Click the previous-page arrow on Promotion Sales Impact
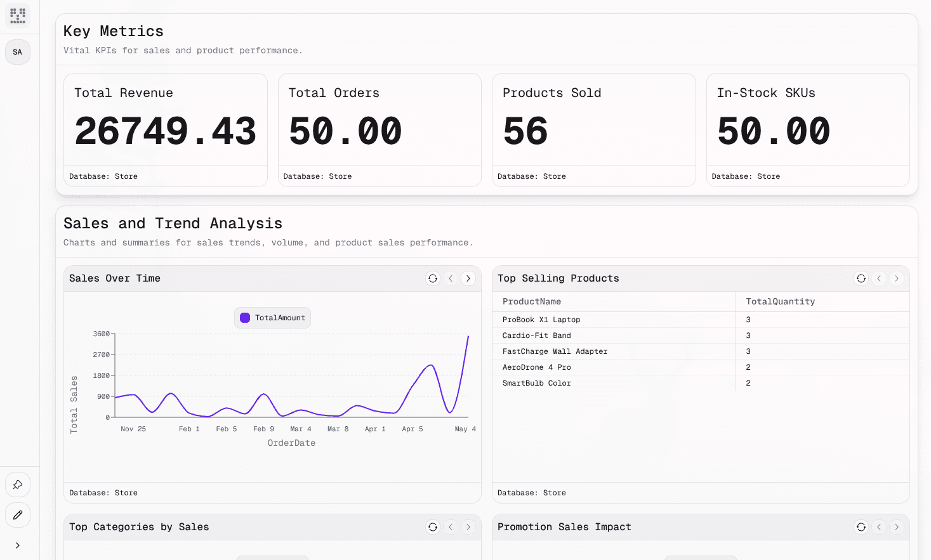 tap(878, 527)
